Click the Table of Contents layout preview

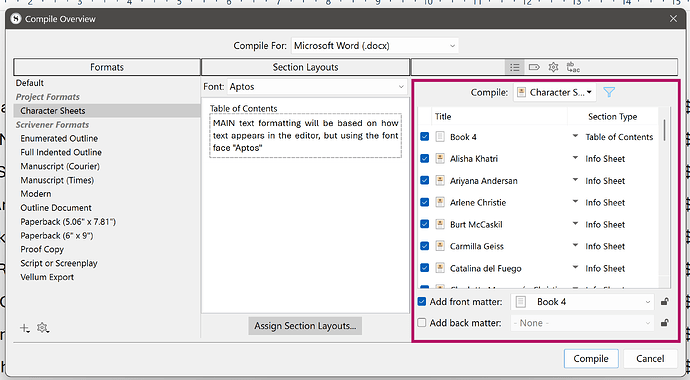tap(305, 135)
